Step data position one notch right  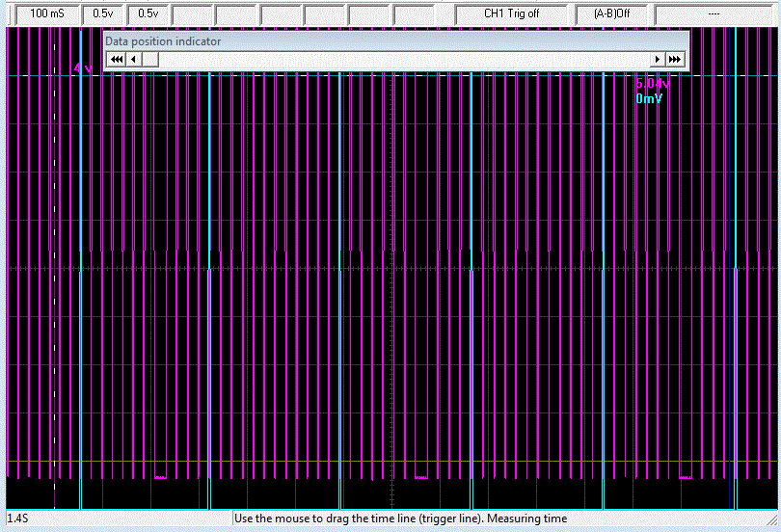click(659, 60)
